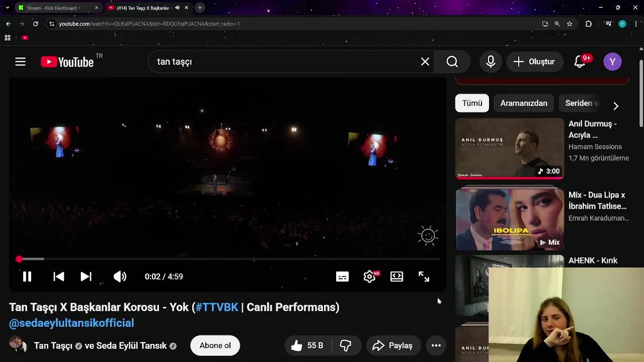
Task: Clear the search box text
Action: pos(425,62)
